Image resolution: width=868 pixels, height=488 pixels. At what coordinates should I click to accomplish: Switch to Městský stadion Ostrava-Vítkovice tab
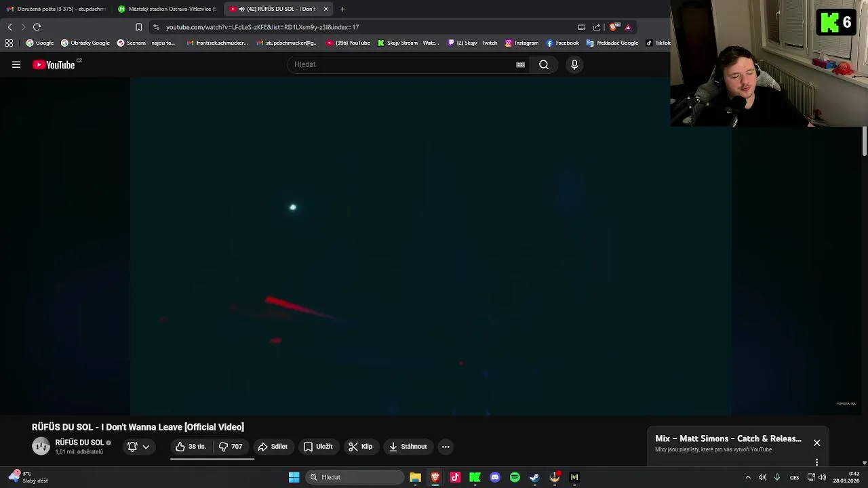click(x=167, y=9)
